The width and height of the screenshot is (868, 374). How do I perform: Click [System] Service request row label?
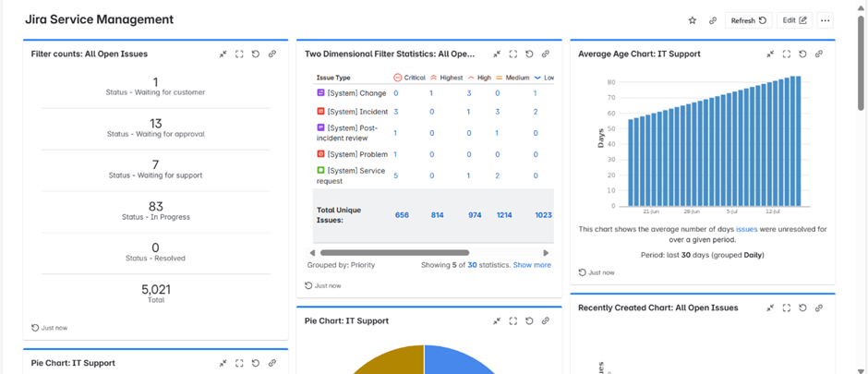pyautogui.click(x=351, y=175)
